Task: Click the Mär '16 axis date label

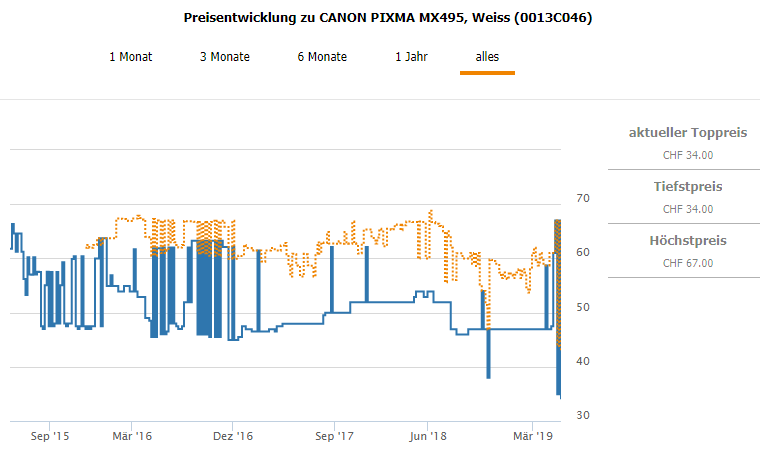Action: click(x=131, y=437)
